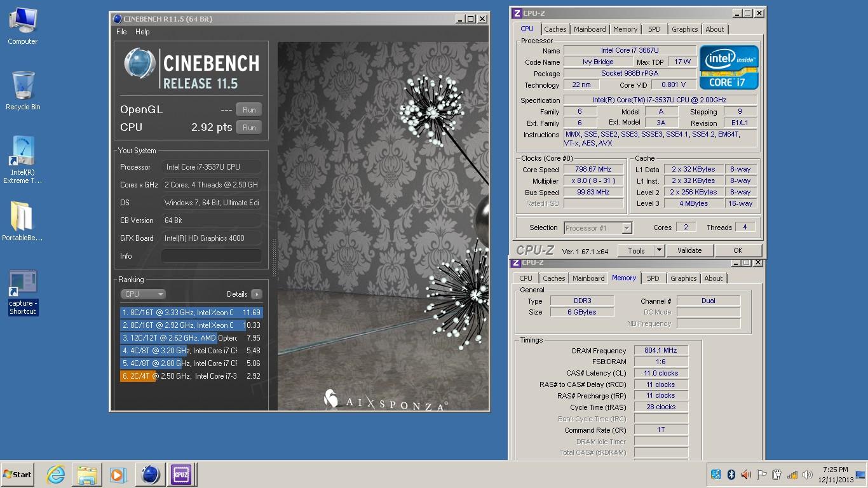This screenshot has width=868, height=488.
Task: Click the Validate button in CPU-Z
Action: click(689, 250)
